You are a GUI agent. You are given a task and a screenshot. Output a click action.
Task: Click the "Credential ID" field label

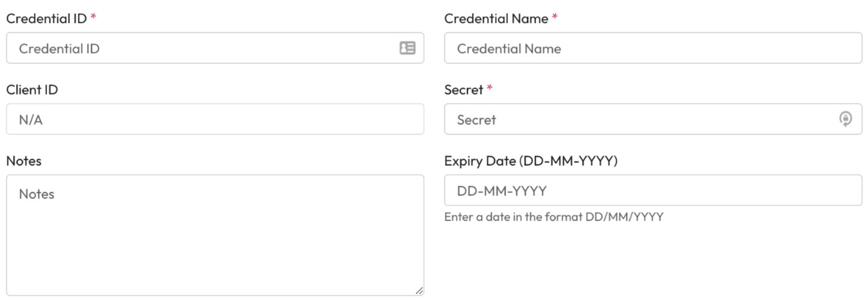coord(46,18)
